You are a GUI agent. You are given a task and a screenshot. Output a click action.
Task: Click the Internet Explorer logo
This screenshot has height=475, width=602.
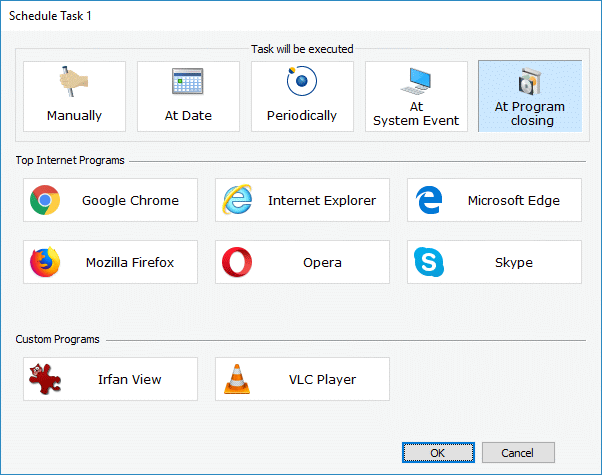tap(237, 200)
